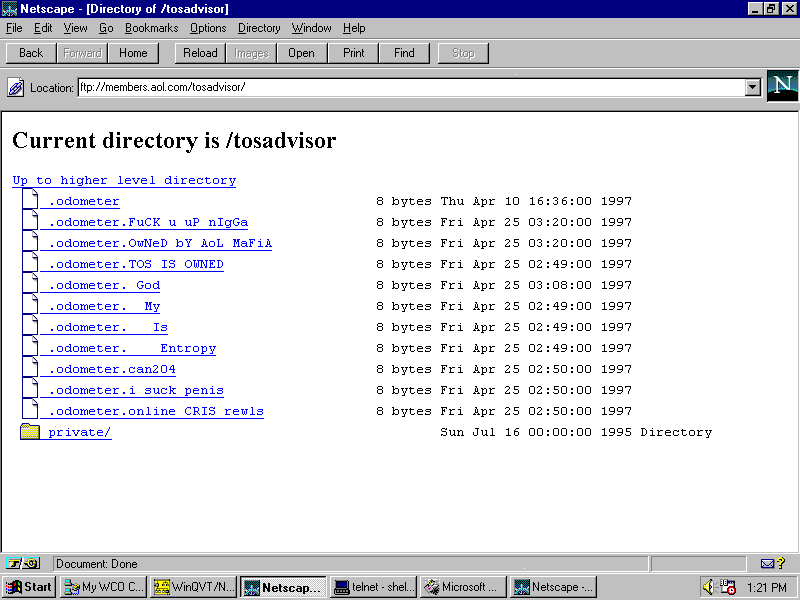
Task: Click the 'Sun Jul 16 00:00:00 1995' date text
Action: pos(536,432)
